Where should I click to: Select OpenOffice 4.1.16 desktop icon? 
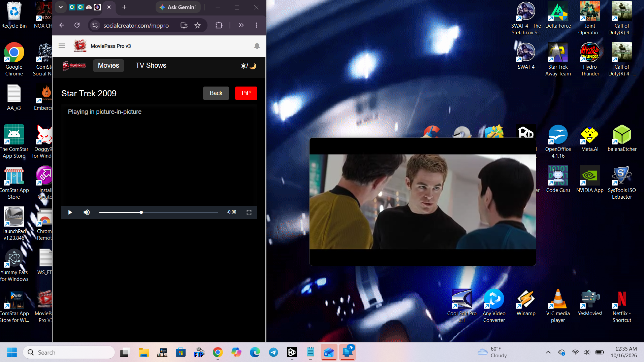tap(558, 141)
